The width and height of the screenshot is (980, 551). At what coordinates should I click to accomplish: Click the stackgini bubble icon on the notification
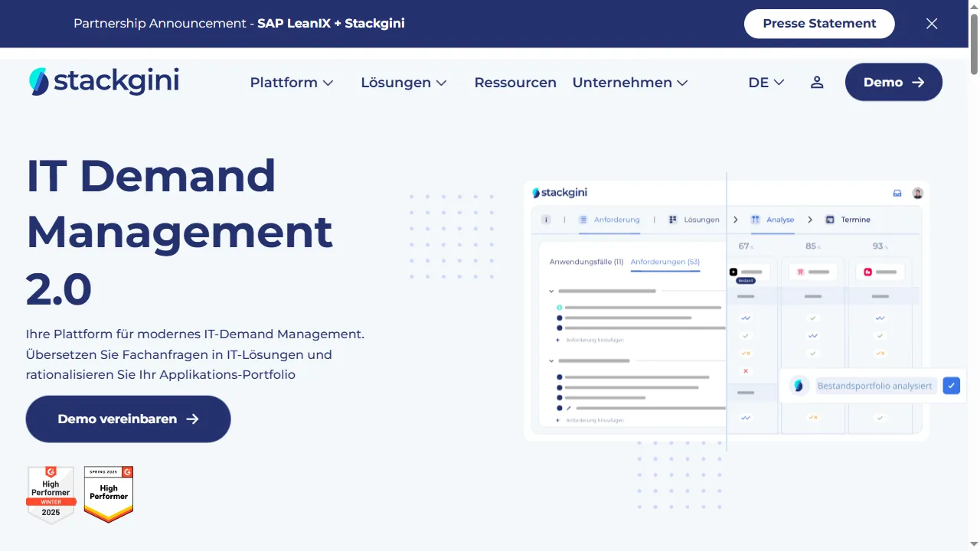point(799,386)
